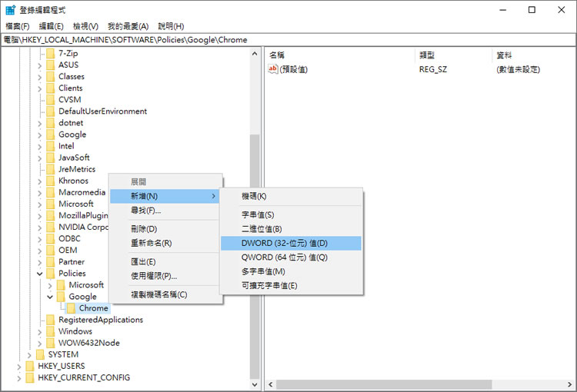Select 字串值(S) in the submenu

[x=291, y=214]
